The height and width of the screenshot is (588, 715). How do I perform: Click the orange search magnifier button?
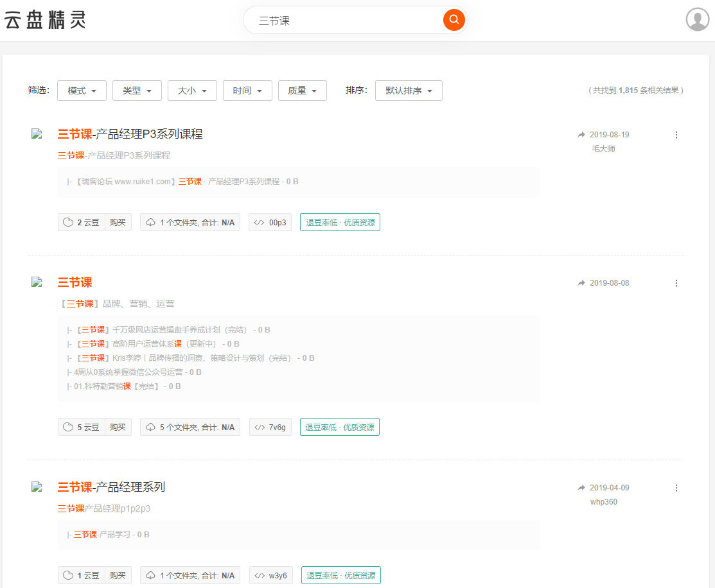(454, 20)
